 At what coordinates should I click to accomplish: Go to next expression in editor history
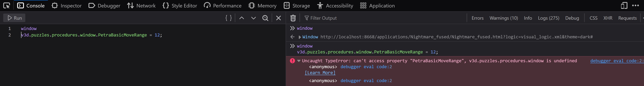(x=254, y=18)
